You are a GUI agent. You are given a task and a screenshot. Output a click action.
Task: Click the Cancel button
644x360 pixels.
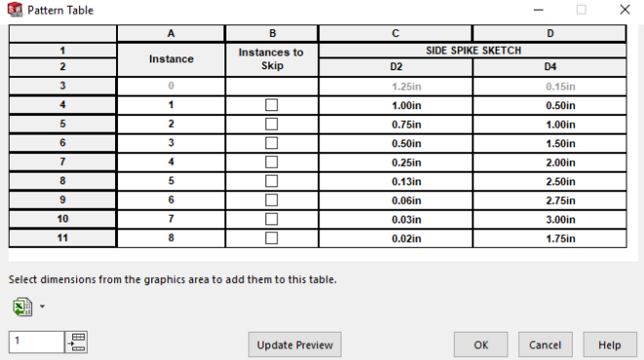point(545,344)
